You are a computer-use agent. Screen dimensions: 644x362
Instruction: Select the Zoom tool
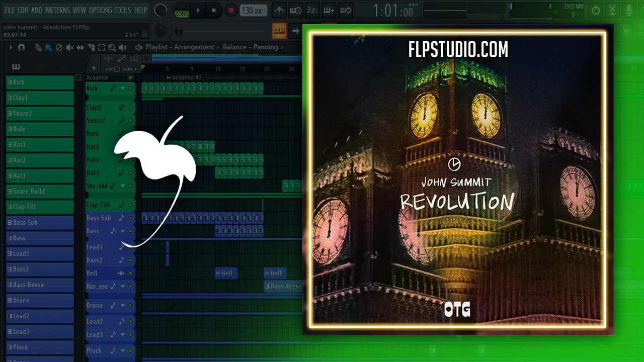click(112, 47)
